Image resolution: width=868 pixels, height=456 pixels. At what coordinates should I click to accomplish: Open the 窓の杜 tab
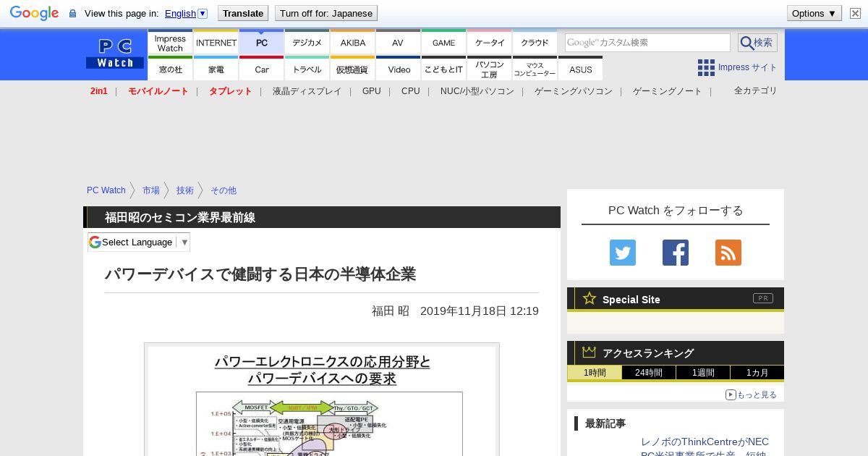170,68
